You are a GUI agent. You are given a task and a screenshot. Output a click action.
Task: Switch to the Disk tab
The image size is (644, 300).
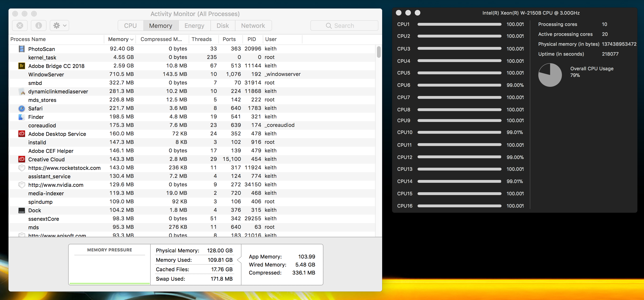[222, 25]
